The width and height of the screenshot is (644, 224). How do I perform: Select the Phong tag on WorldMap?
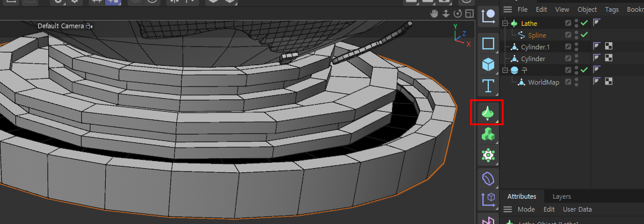(x=597, y=81)
